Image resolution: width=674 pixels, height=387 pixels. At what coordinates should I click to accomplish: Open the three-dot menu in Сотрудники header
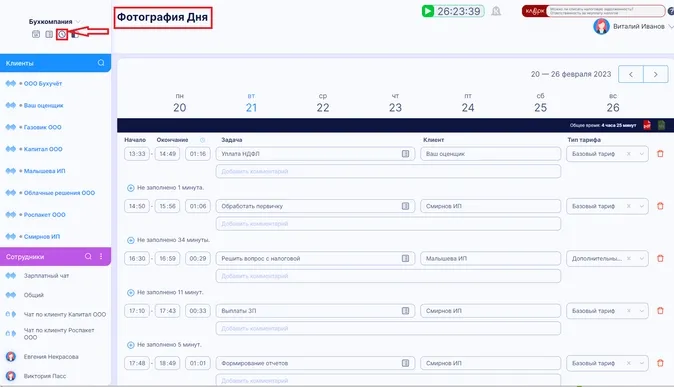click(101, 256)
